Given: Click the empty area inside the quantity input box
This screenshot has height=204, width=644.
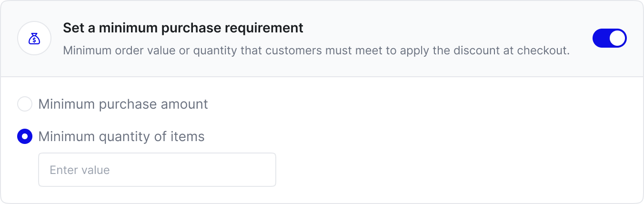Looking at the screenshot, I should pos(200,170).
